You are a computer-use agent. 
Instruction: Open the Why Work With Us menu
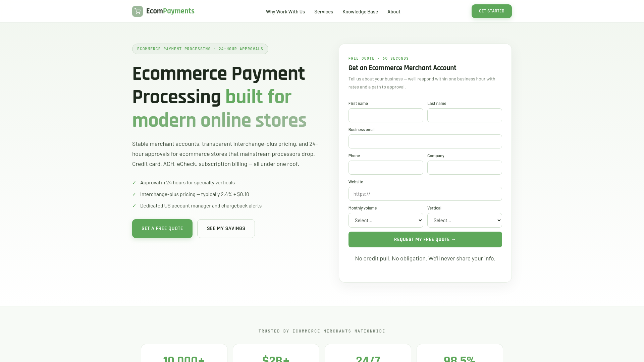[x=285, y=12]
